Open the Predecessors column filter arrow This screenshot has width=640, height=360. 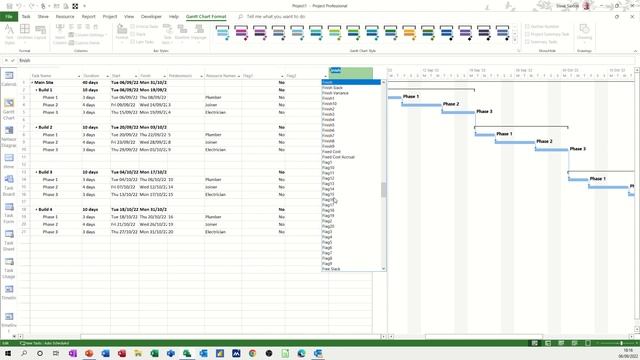coord(201,76)
